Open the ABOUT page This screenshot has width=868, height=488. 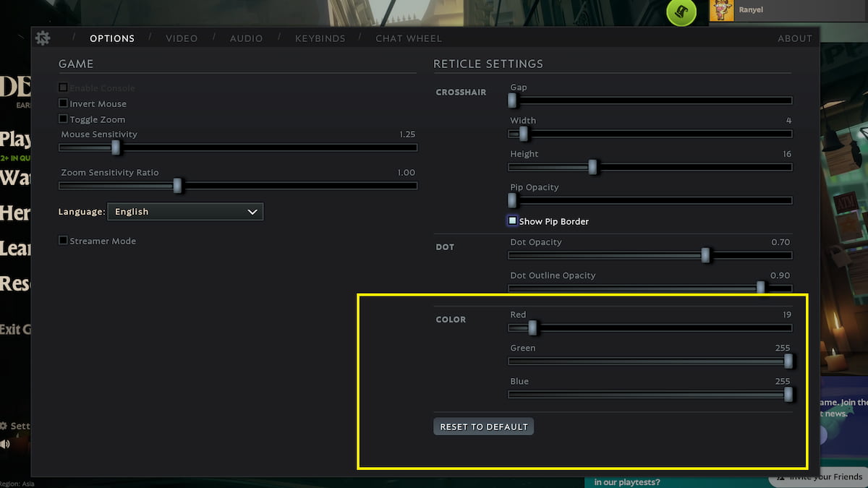pyautogui.click(x=795, y=38)
